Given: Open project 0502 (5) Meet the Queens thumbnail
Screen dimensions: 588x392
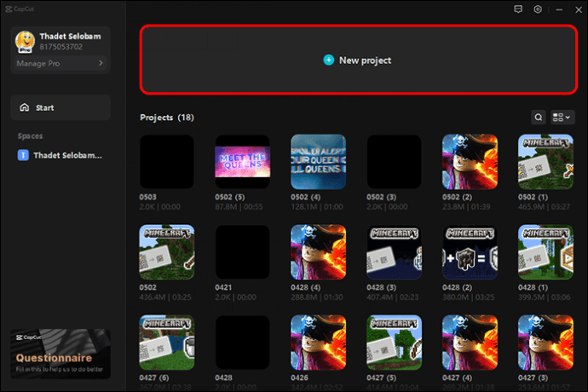Looking at the screenshot, I should pos(242,162).
